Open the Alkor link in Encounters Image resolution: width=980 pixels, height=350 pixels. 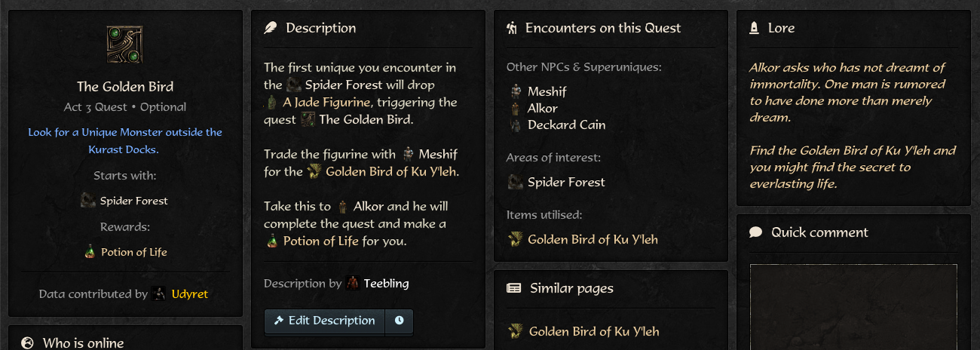click(x=543, y=108)
